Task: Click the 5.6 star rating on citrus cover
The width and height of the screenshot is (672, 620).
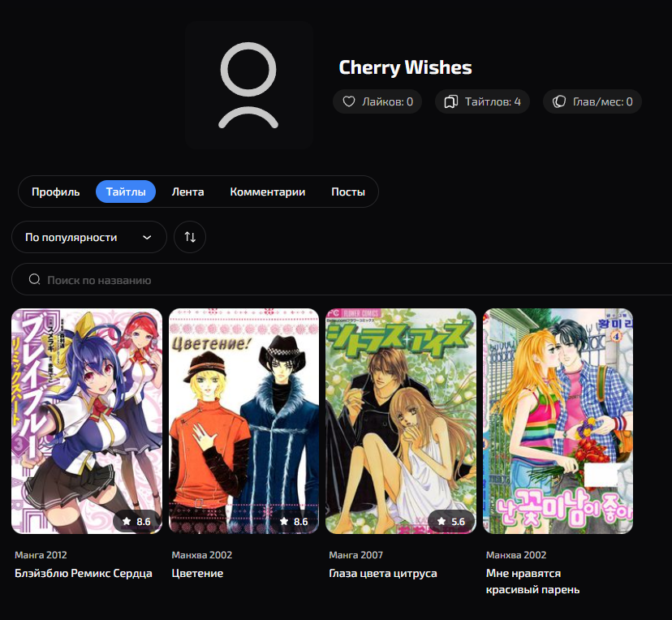Action: (x=451, y=521)
